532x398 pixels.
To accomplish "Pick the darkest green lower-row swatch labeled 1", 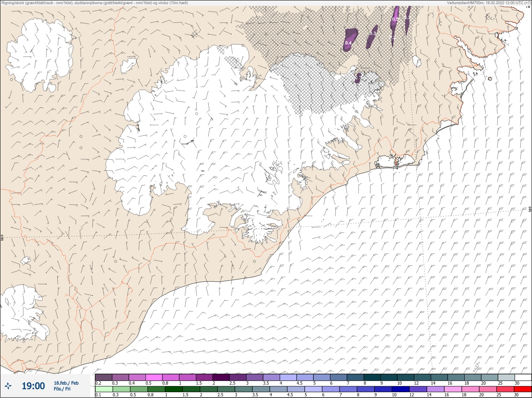I will pos(174,390).
